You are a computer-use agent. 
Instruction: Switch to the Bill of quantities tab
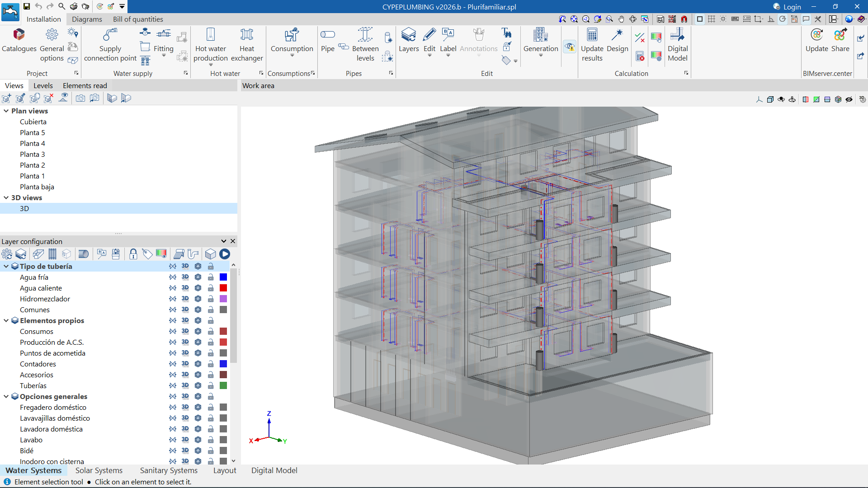tap(138, 19)
